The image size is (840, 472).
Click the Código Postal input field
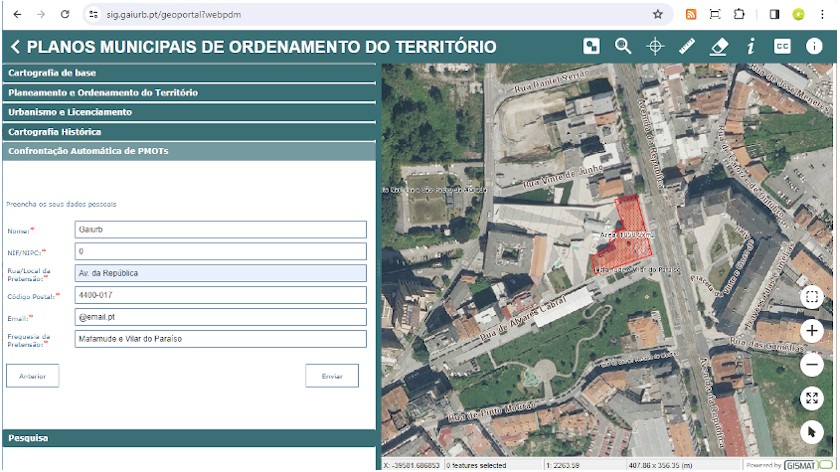point(220,295)
